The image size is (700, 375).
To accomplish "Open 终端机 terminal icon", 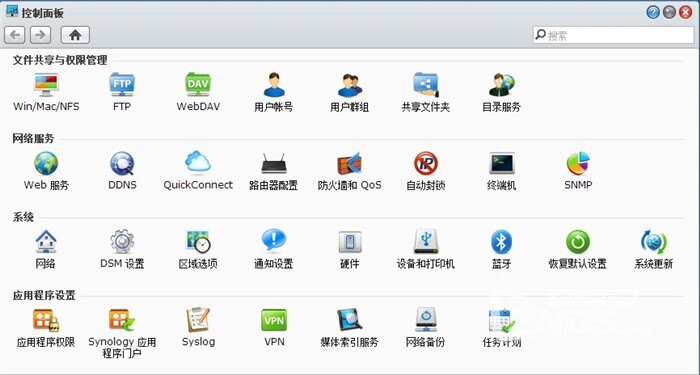I will click(501, 163).
